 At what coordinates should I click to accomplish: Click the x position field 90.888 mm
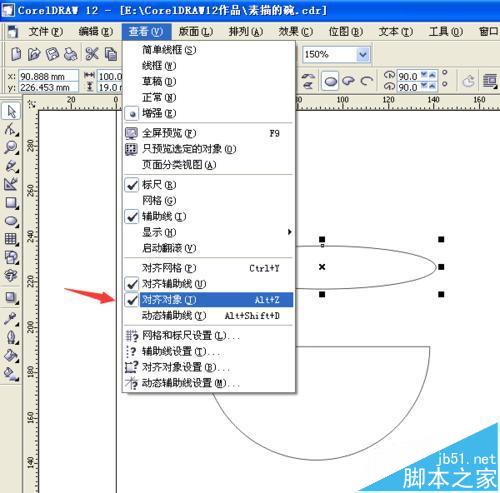click(48, 76)
